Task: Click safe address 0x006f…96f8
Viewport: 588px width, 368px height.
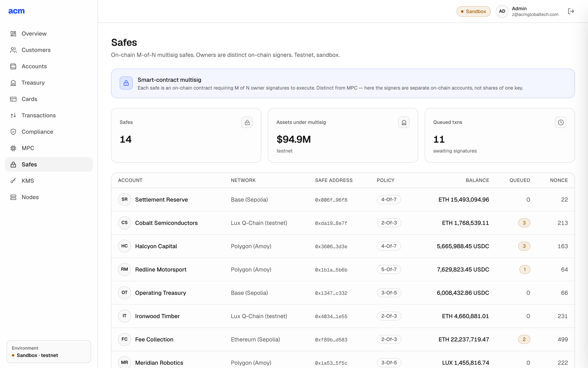Action: (331, 200)
